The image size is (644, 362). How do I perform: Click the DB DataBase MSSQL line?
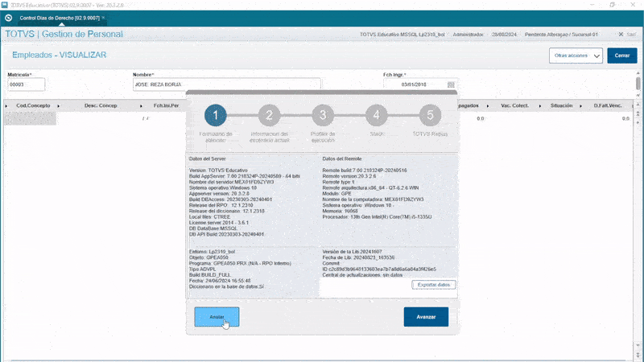click(x=213, y=228)
